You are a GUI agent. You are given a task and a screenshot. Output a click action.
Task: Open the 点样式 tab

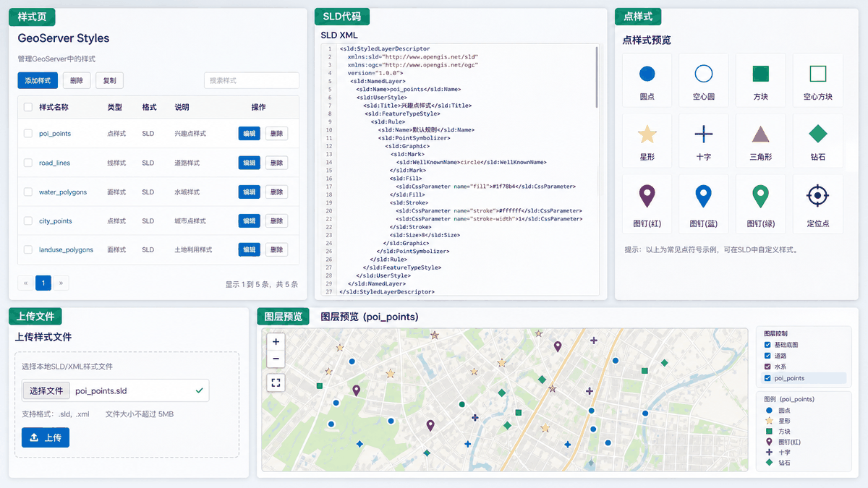pos(638,17)
